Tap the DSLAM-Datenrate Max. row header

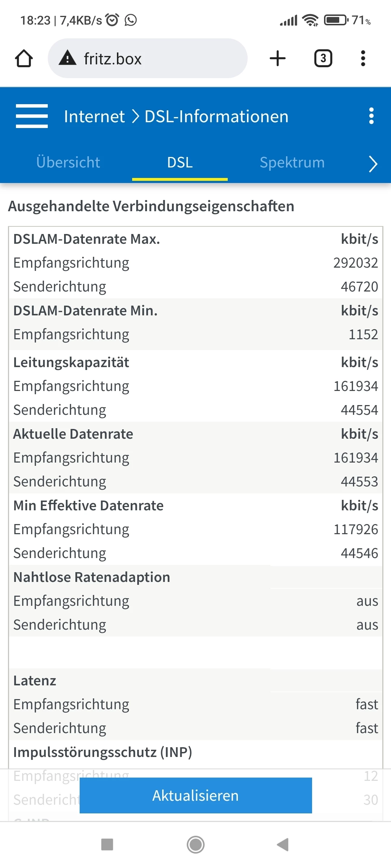pos(87,239)
